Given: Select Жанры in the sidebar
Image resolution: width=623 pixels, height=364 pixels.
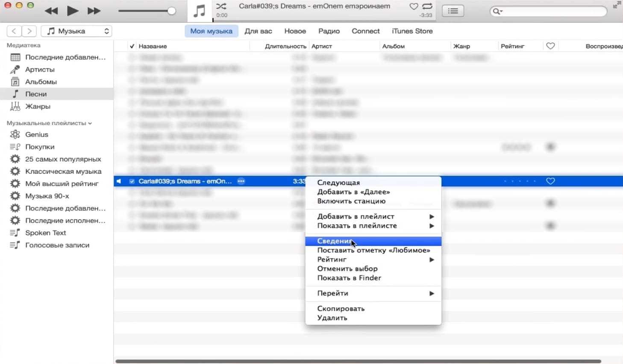Looking at the screenshot, I should pos(57,106).
